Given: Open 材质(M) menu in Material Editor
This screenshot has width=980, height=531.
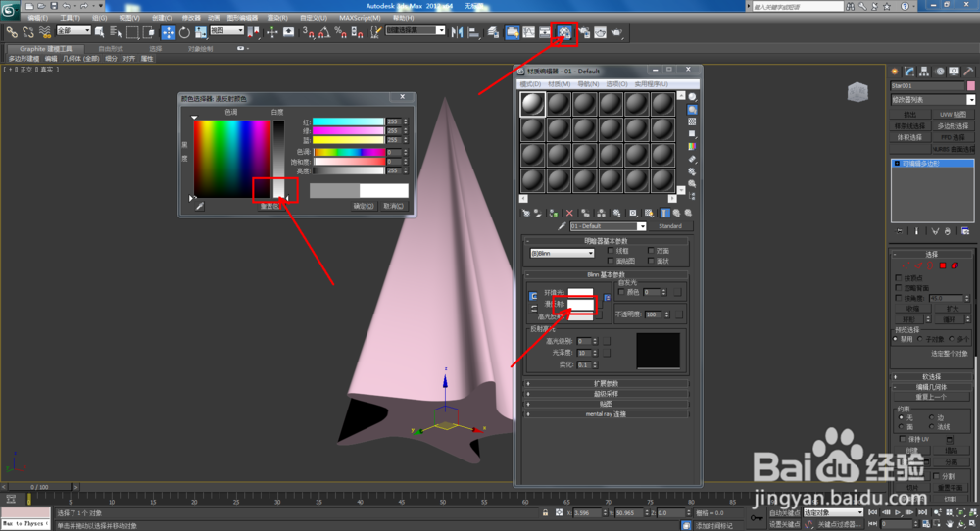Looking at the screenshot, I should [x=560, y=83].
